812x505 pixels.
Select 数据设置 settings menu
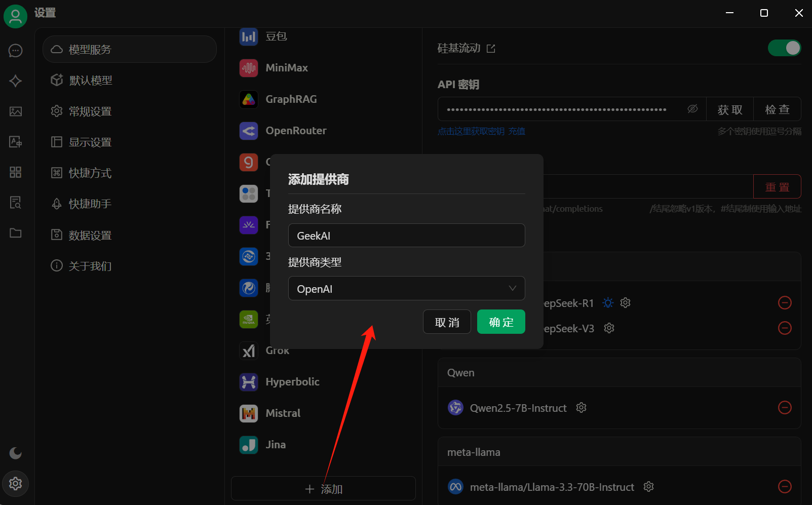click(130, 235)
